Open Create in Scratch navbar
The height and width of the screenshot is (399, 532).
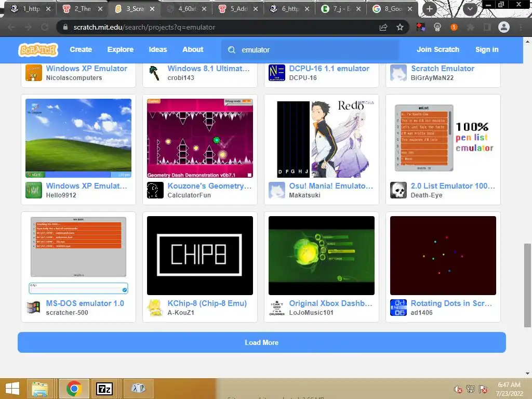(x=81, y=49)
